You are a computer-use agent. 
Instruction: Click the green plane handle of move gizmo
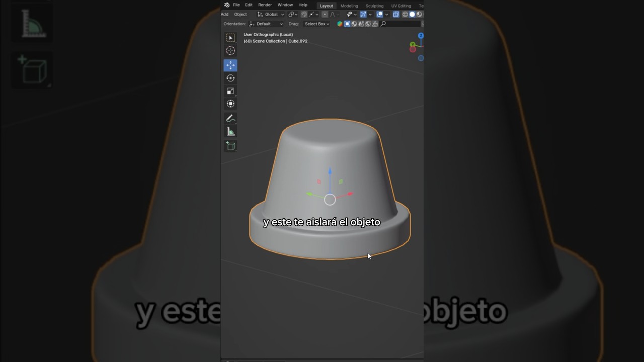coord(341,182)
